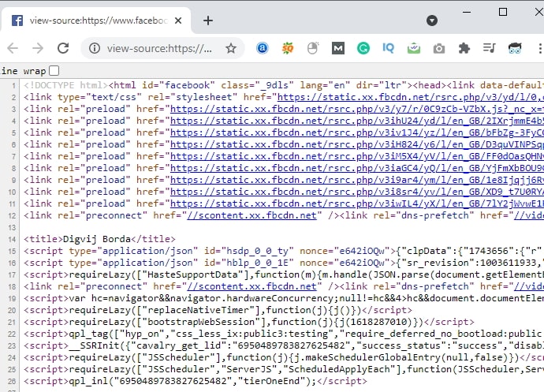This screenshot has width=544, height=392.
Task: Open the stylesheet link on line 2
Action: (x=411, y=97)
